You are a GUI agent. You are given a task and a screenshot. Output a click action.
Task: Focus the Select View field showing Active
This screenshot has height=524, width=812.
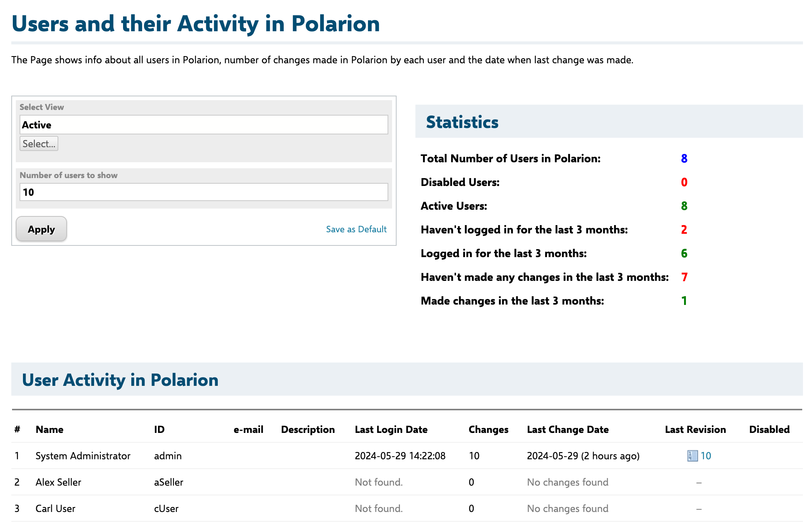(204, 125)
